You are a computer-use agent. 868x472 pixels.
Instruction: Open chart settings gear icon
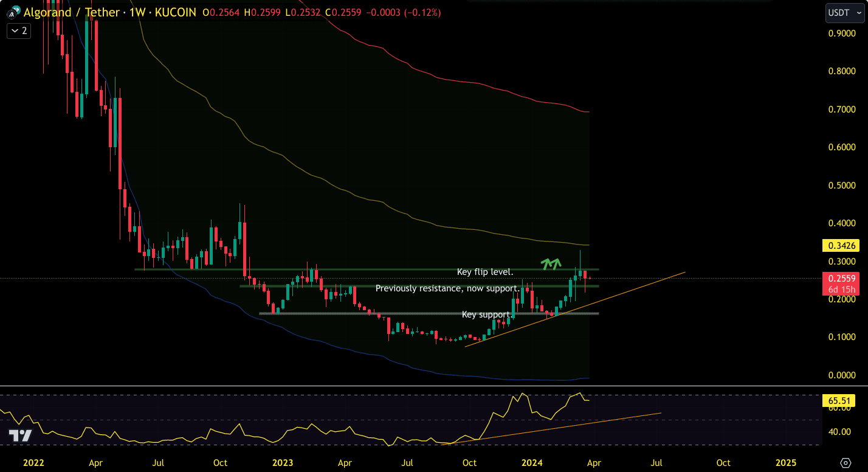click(845, 463)
